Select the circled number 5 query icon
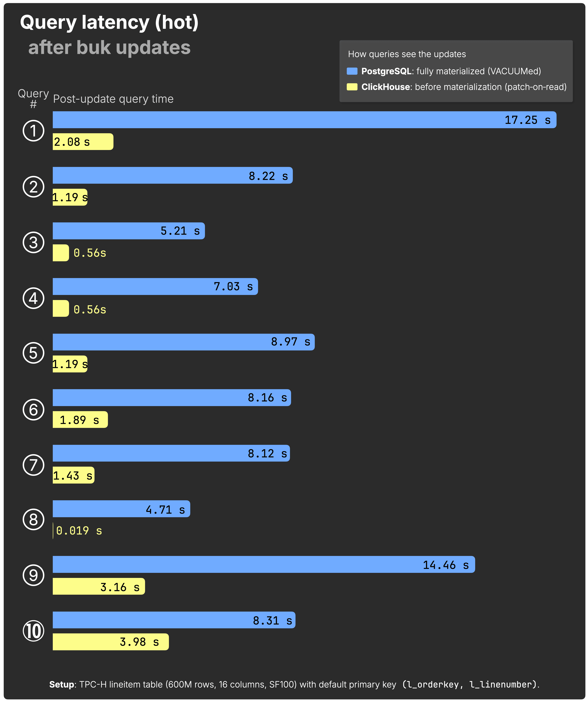 (x=34, y=353)
